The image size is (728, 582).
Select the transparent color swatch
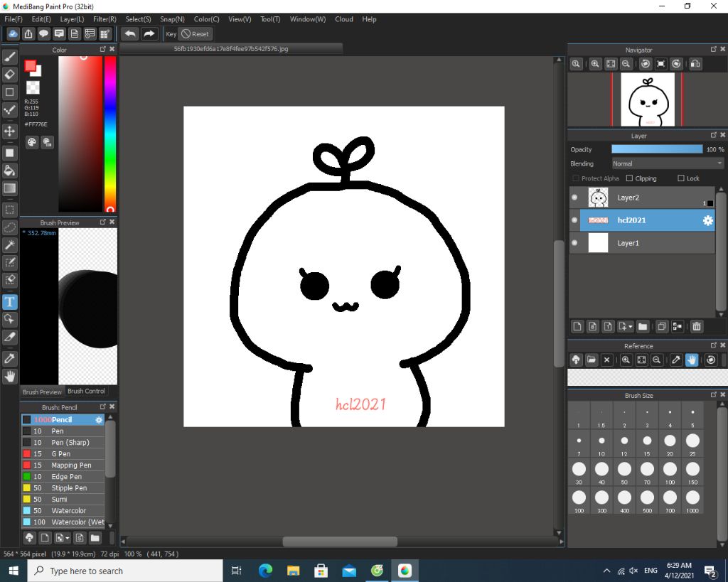[33, 87]
